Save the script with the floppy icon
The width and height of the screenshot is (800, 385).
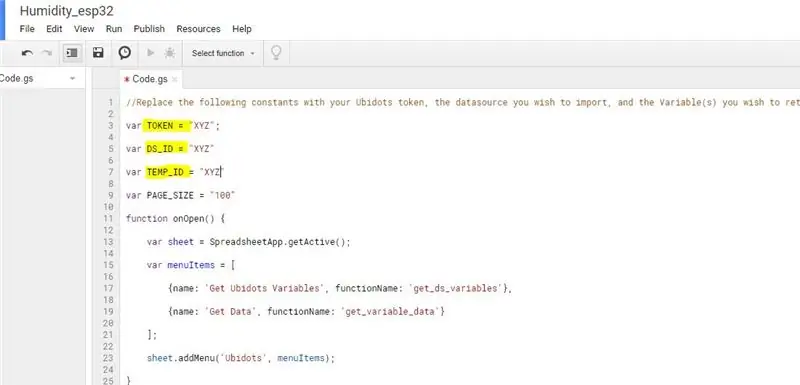98,53
